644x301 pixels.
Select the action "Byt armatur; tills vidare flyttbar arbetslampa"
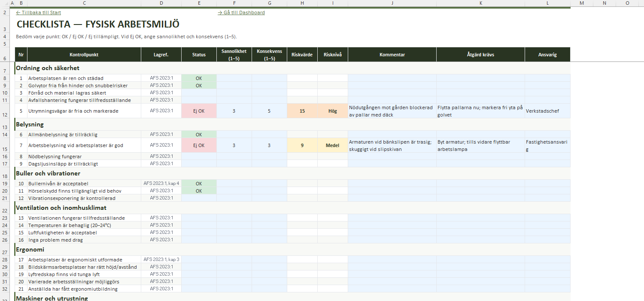480,145
